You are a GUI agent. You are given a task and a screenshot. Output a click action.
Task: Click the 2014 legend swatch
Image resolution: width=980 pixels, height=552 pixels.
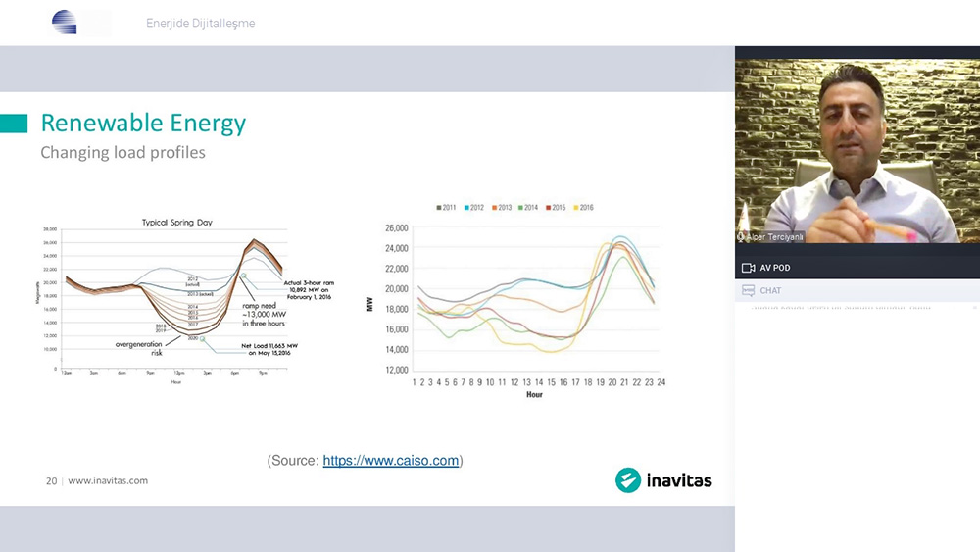tap(520, 208)
